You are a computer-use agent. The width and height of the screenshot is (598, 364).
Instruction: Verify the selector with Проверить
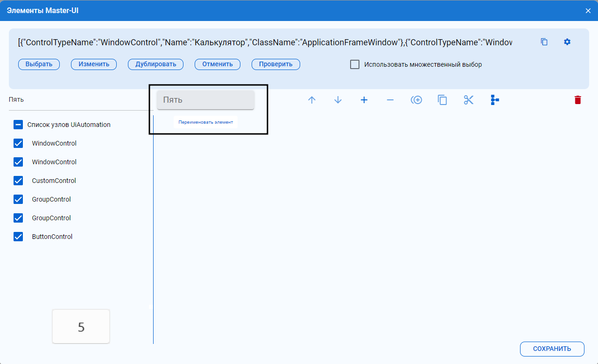pos(276,64)
